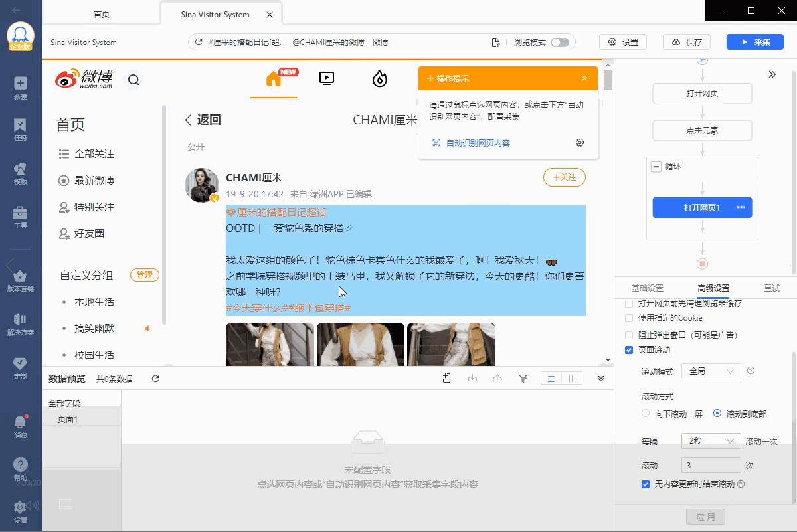797x532 pixels.
Task: Select 滚动到底部 radio button
Action: tap(717, 413)
